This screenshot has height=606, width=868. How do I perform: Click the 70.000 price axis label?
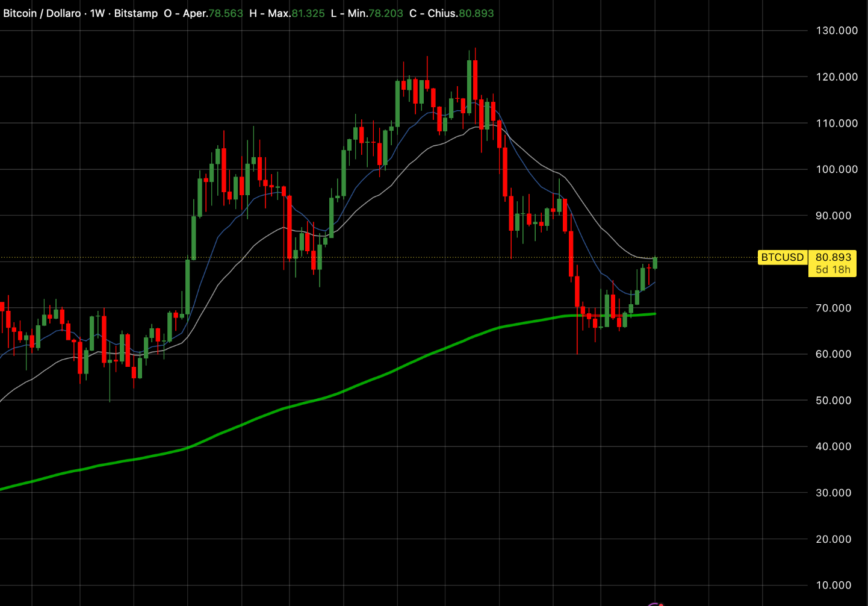(x=834, y=308)
